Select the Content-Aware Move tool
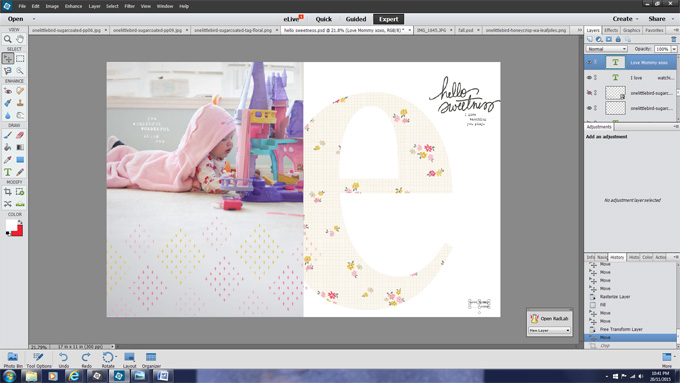This screenshot has height=383, width=680. [x=8, y=203]
